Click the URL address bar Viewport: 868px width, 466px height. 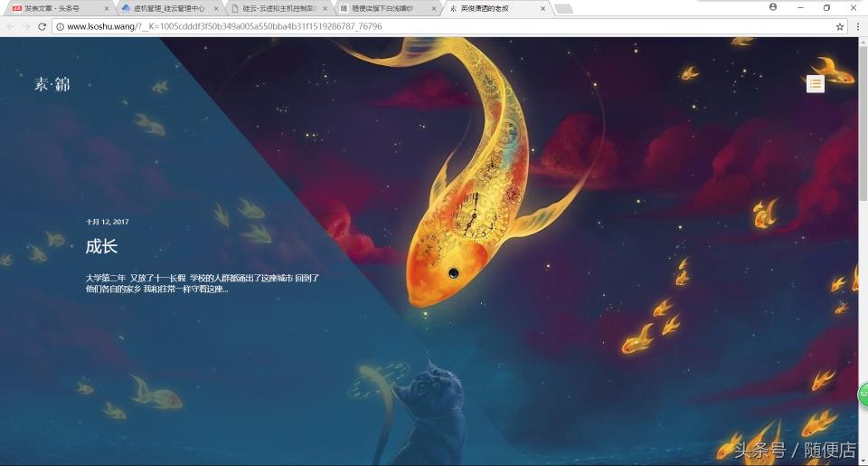click(448, 26)
